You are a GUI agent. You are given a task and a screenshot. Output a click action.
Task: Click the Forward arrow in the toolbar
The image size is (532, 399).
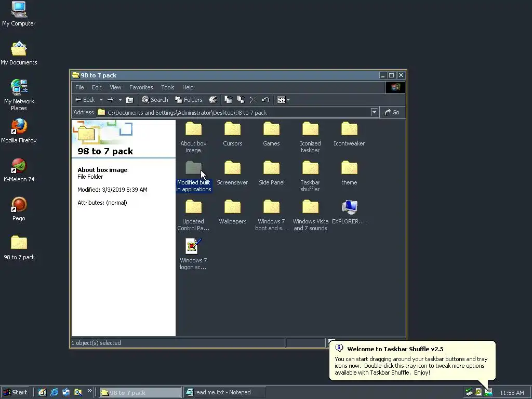110,100
